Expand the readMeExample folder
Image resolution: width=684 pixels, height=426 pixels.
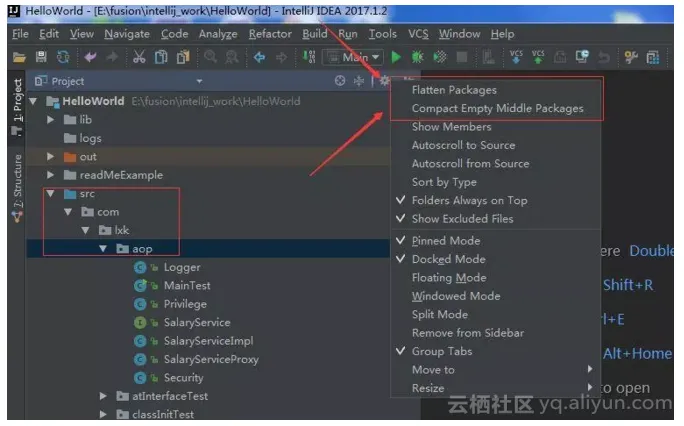click(x=51, y=175)
